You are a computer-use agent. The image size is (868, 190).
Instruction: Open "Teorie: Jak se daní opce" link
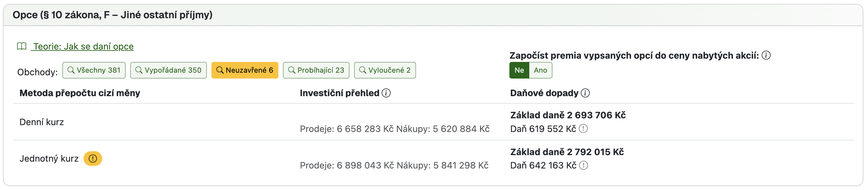[83, 46]
